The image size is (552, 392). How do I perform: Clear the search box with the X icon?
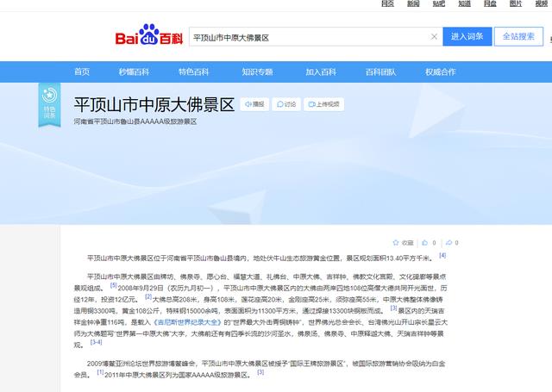[434, 37]
